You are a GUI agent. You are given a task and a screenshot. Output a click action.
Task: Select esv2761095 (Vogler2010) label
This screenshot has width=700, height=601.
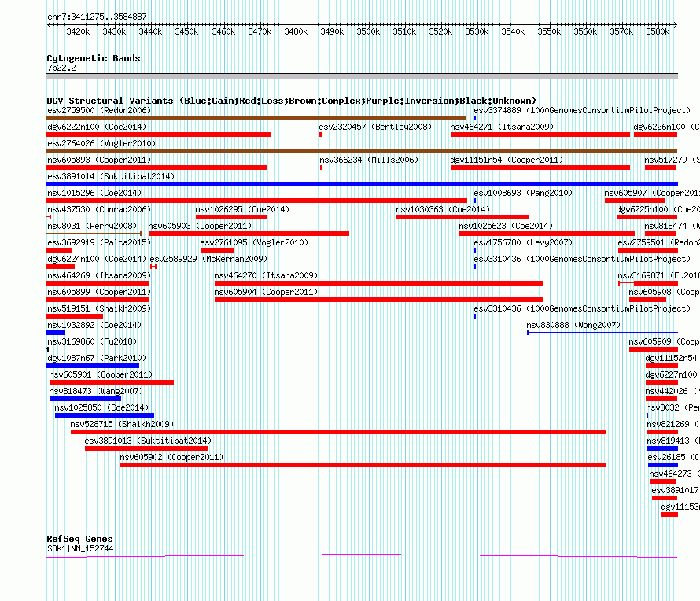(254, 242)
